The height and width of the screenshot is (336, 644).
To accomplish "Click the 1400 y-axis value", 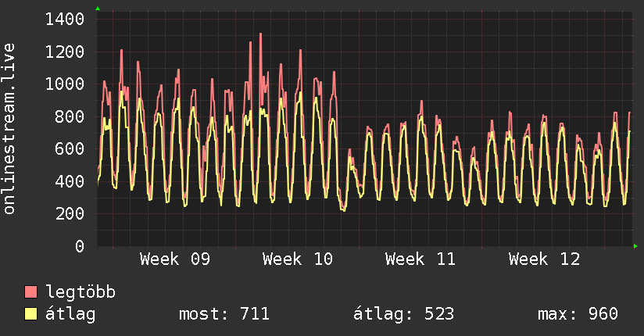I will pyautogui.click(x=65, y=20).
